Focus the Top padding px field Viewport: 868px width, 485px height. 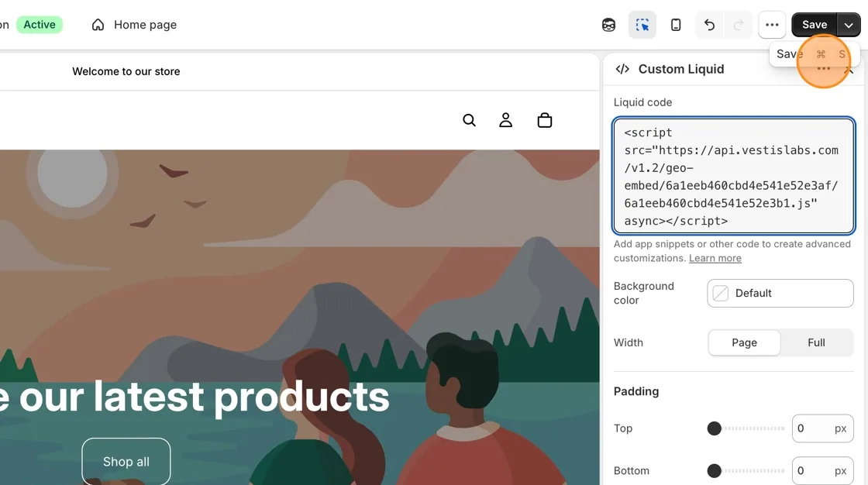coord(822,428)
